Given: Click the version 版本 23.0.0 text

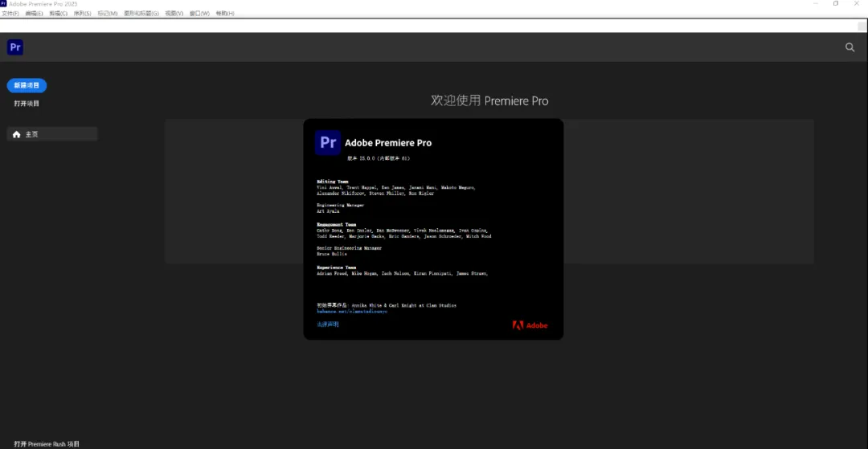Looking at the screenshot, I should pos(379,158).
